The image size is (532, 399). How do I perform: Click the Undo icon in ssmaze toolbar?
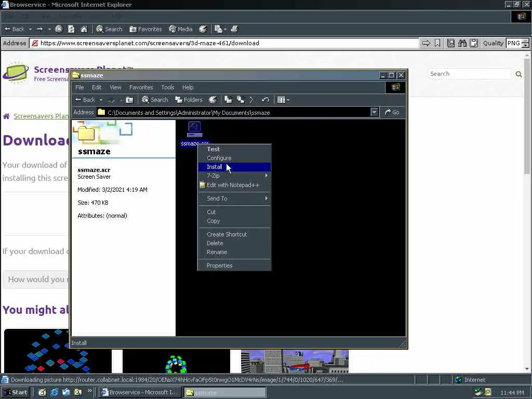265,100
